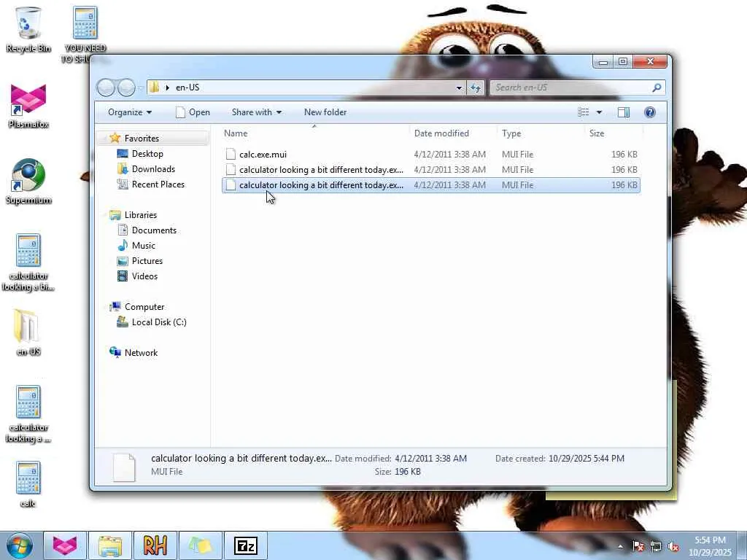Viewport: 747px width, 560px height.
Task: Click the taskbar clock showing 5:54 PM
Action: pos(710,546)
